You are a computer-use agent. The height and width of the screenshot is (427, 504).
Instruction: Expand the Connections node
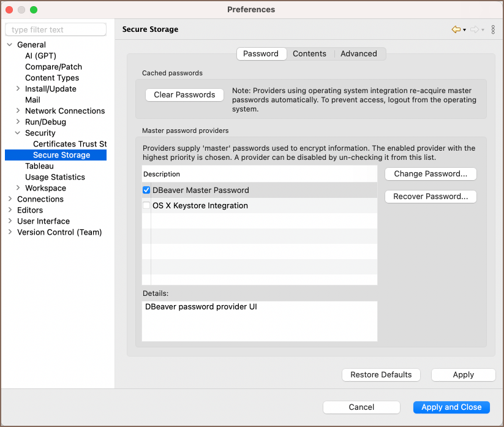(x=10, y=199)
